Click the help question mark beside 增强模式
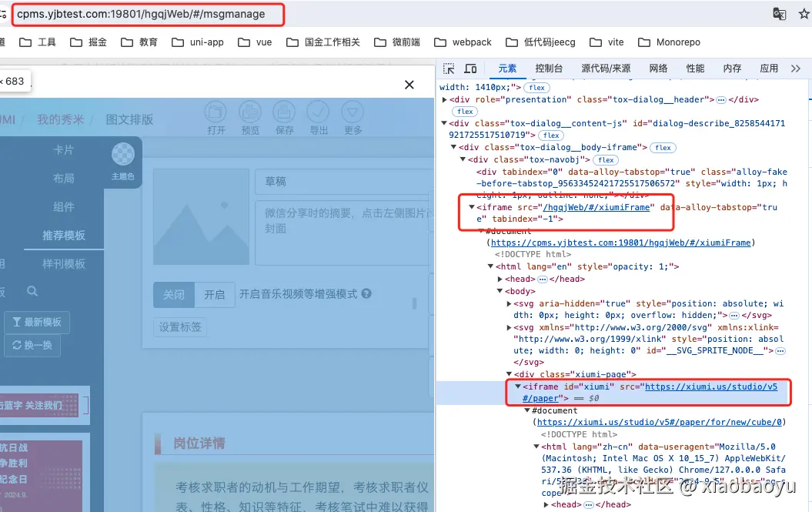The width and height of the screenshot is (812, 512). (366, 294)
